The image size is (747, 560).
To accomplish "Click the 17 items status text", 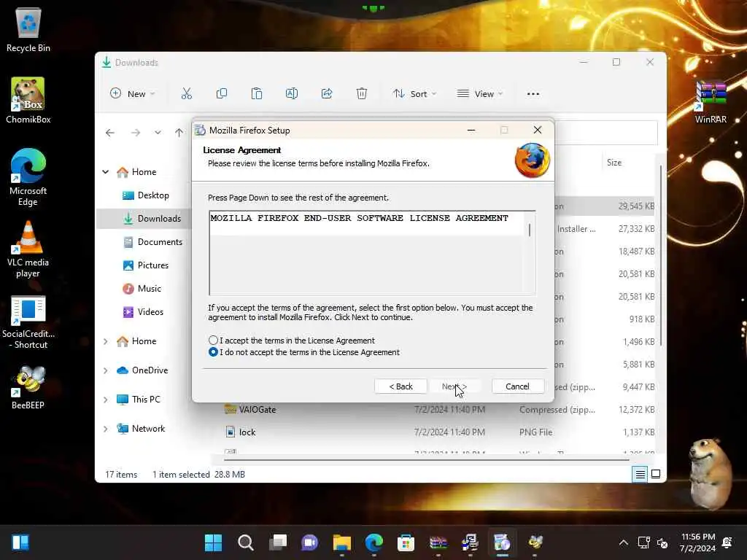I will [x=121, y=474].
